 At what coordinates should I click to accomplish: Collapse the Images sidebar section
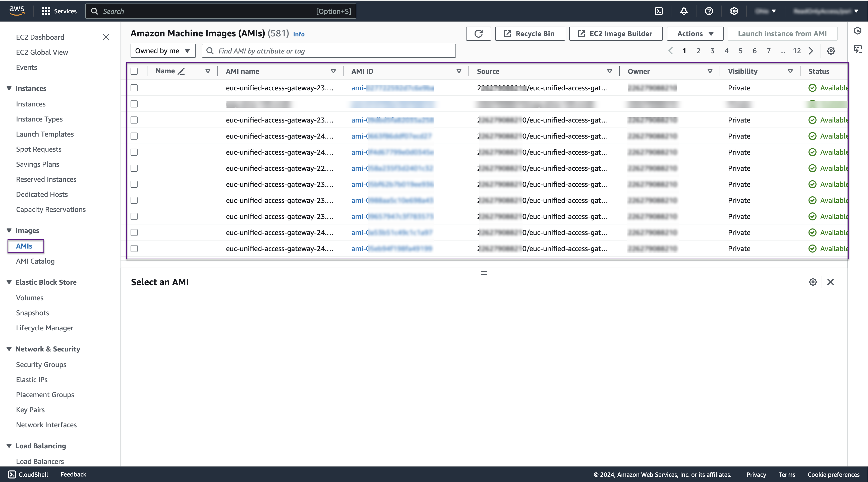pyautogui.click(x=9, y=230)
